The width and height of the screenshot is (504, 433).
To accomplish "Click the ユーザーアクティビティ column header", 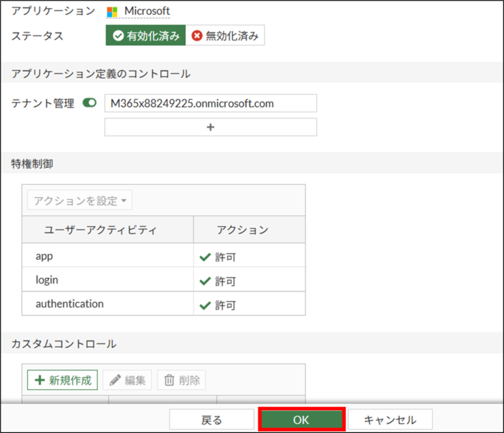I will coord(108,229).
